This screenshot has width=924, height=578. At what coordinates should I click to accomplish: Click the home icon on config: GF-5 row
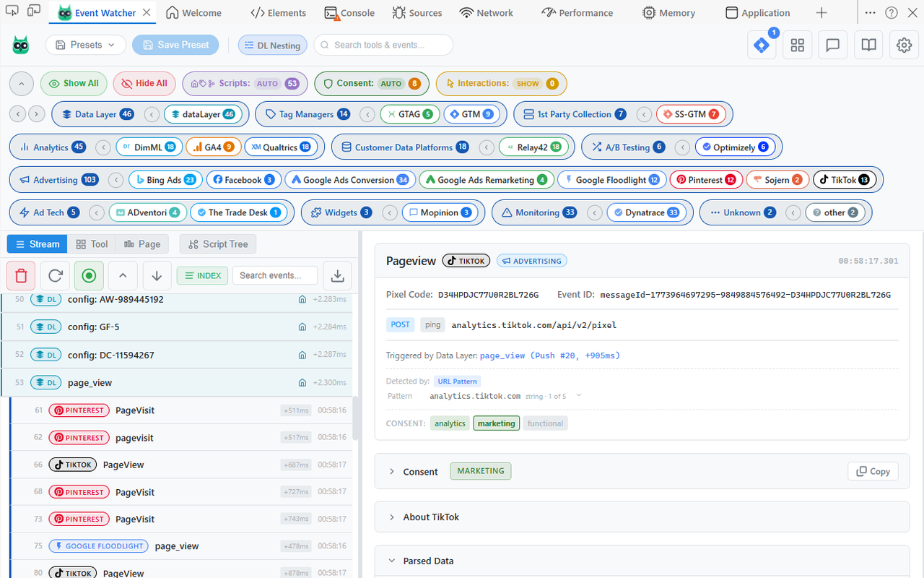tap(303, 327)
